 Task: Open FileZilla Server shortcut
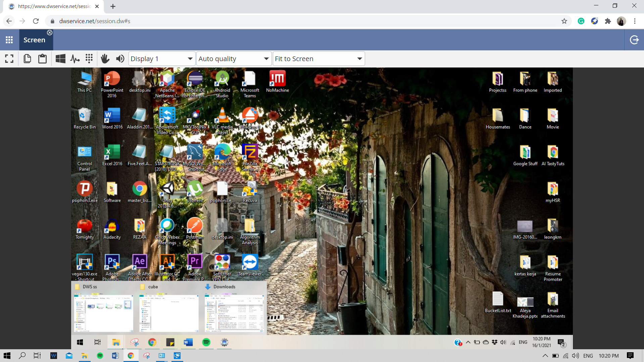250,157
